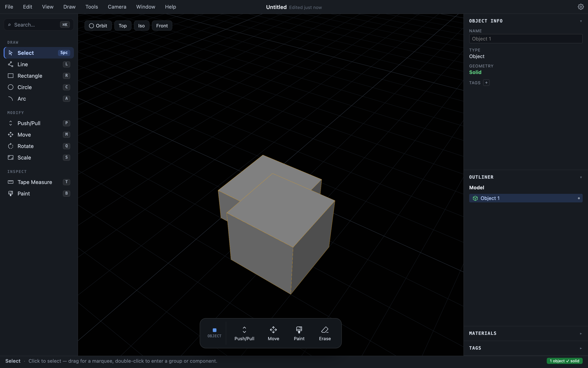Image resolution: width=588 pixels, height=368 pixels.
Task: Switch to the Front view
Action: (162, 26)
